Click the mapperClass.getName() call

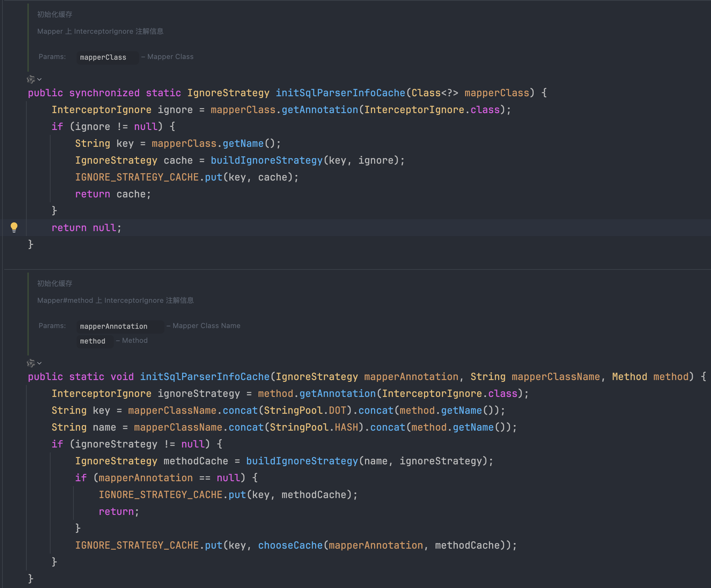tap(243, 144)
